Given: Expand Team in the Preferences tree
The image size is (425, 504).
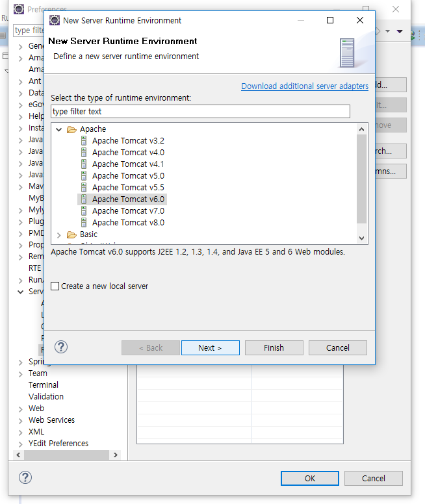Looking at the screenshot, I should (21, 374).
